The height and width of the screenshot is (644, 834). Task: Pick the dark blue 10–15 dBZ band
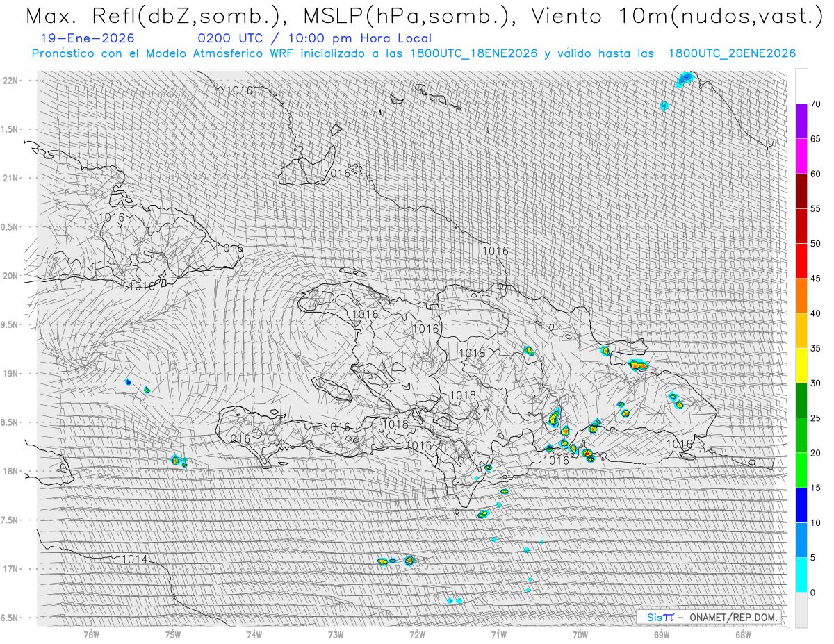(x=801, y=505)
